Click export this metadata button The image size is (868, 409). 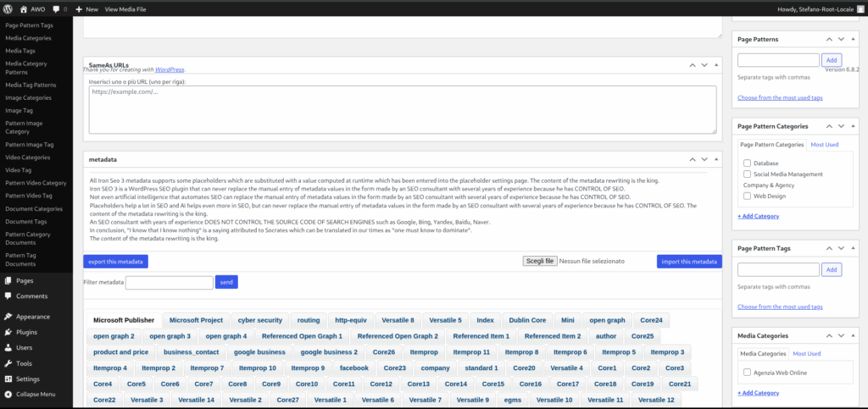coord(115,262)
